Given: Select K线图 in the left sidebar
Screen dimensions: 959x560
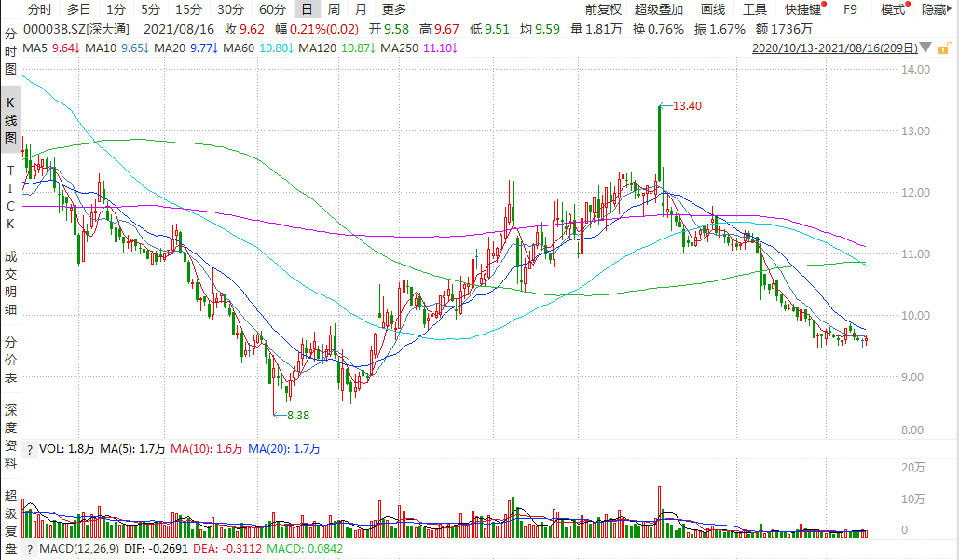Looking at the screenshot, I should 10,120.
